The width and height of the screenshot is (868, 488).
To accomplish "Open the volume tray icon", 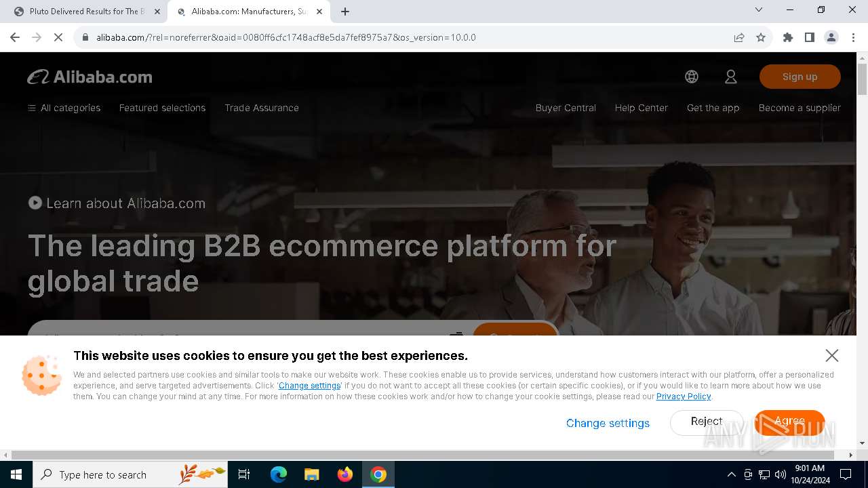I will coord(781,474).
